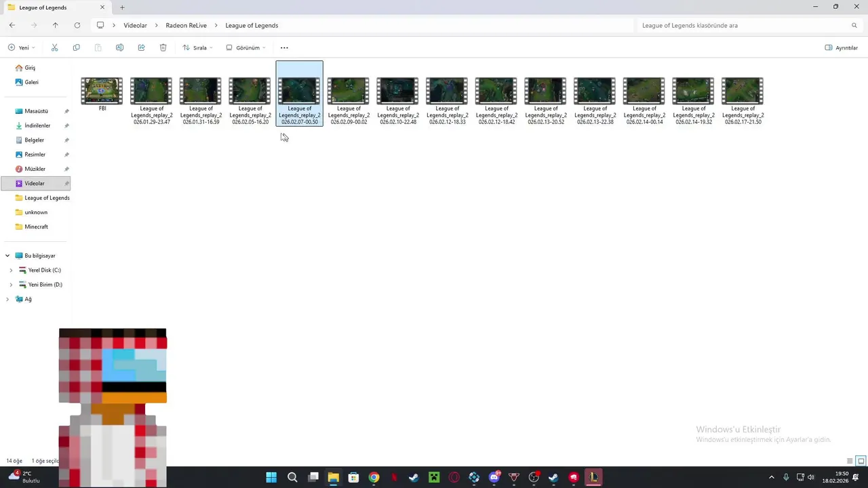Image resolution: width=868 pixels, height=488 pixels.
Task: Click the search magnifier icon
Action: point(854,25)
